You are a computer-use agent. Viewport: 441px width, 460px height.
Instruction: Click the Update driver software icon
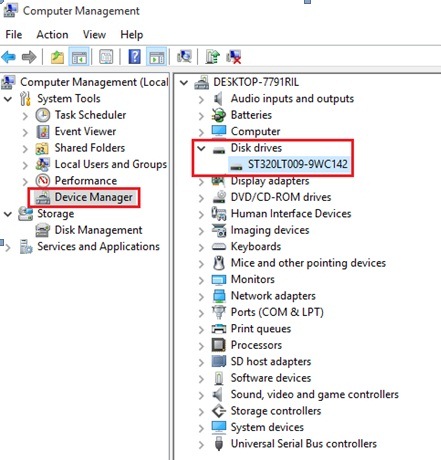click(x=212, y=57)
